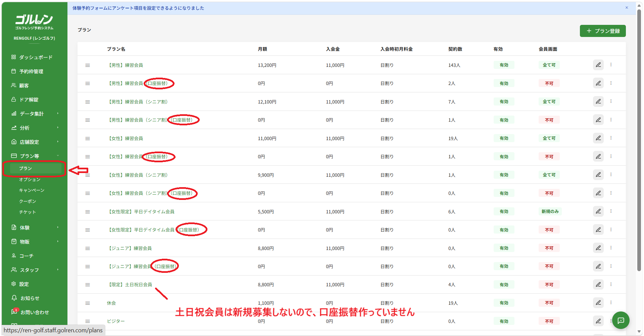Edit the 休会 plan
This screenshot has height=336, width=644.
click(598, 303)
